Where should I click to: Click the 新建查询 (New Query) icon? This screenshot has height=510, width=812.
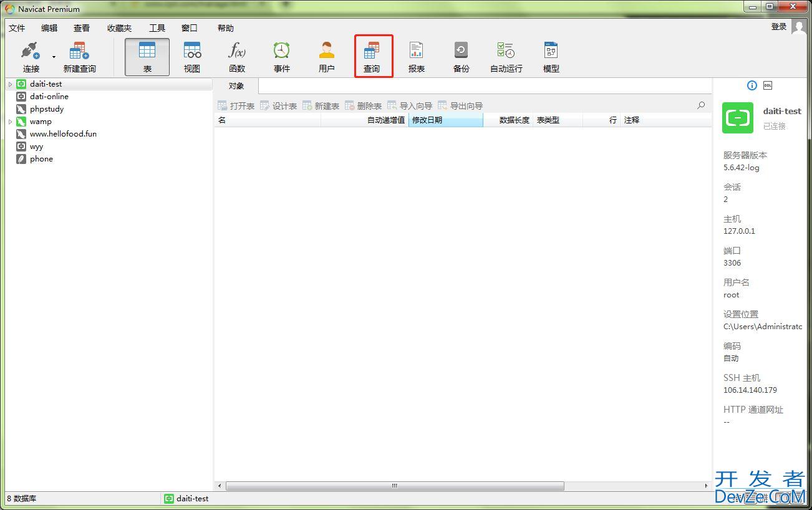coord(79,56)
